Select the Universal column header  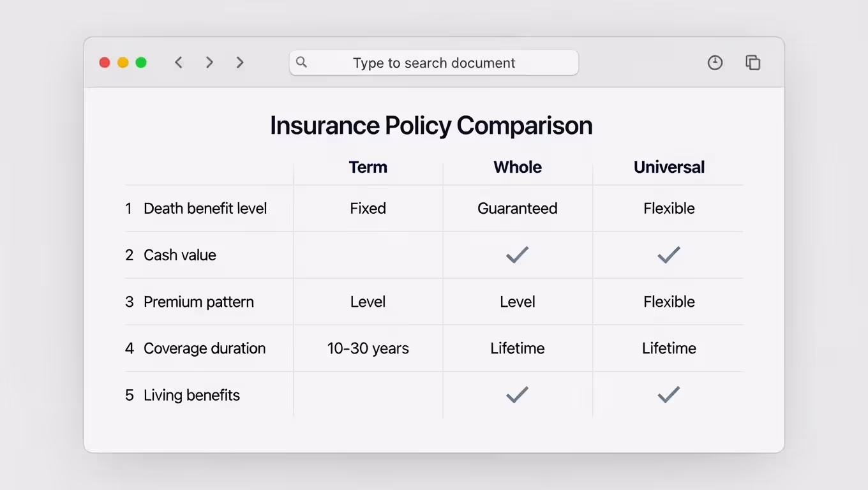[668, 167]
